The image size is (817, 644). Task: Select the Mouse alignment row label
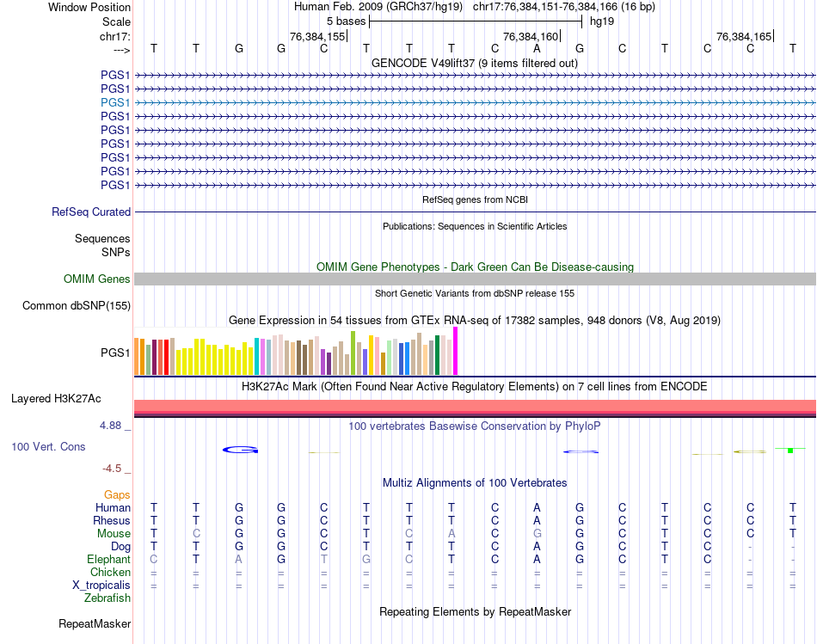point(114,534)
